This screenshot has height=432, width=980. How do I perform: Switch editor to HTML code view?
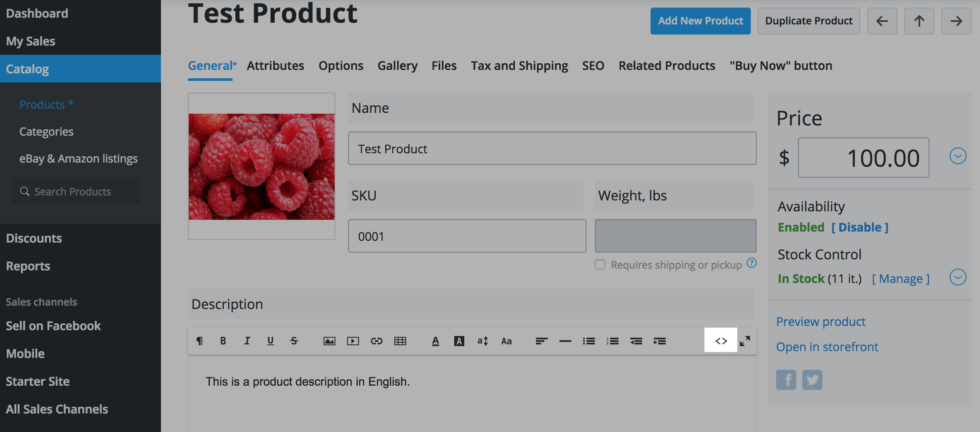721,341
